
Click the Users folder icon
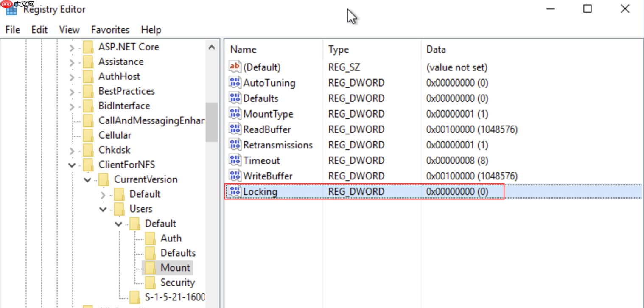pyautogui.click(x=119, y=209)
